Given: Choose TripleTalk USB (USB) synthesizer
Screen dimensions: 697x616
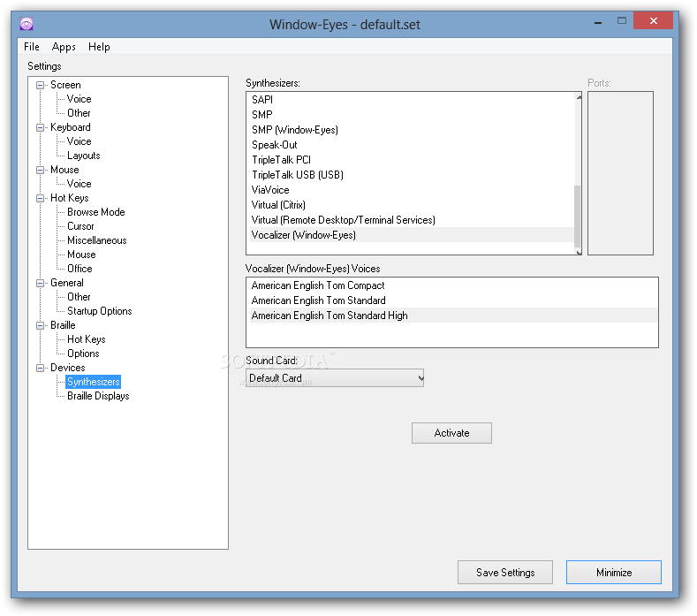Looking at the screenshot, I should (411, 175).
